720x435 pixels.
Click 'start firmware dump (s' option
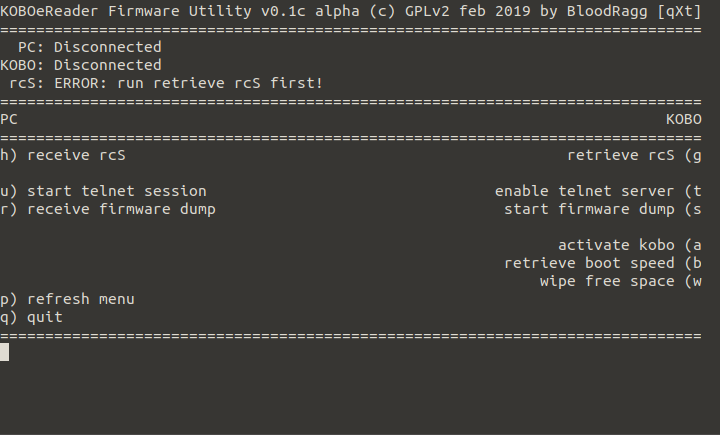point(602,209)
